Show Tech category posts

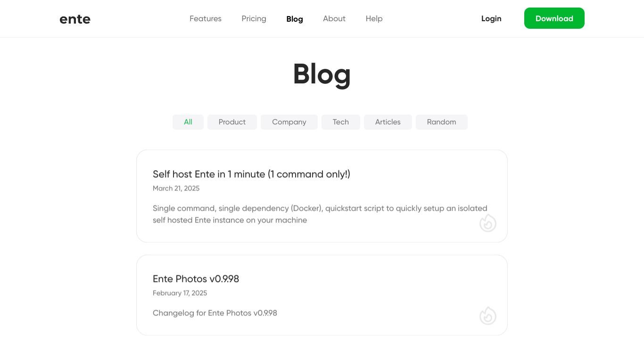tap(341, 122)
